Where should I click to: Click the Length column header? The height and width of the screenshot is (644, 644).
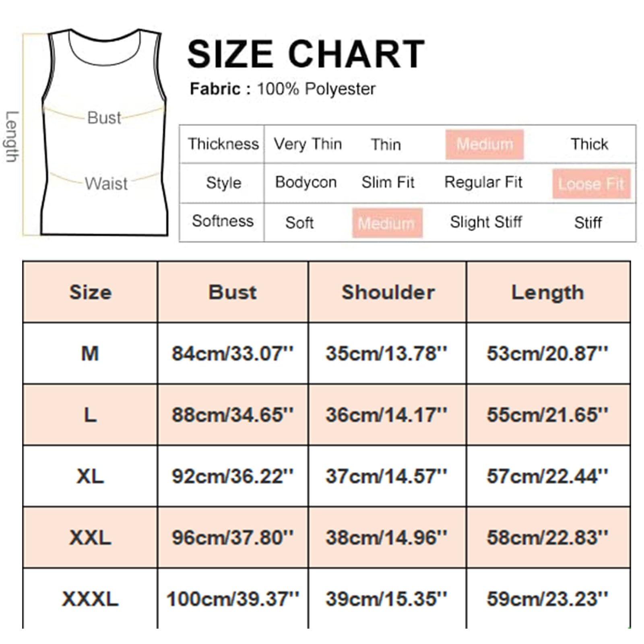[x=548, y=292]
